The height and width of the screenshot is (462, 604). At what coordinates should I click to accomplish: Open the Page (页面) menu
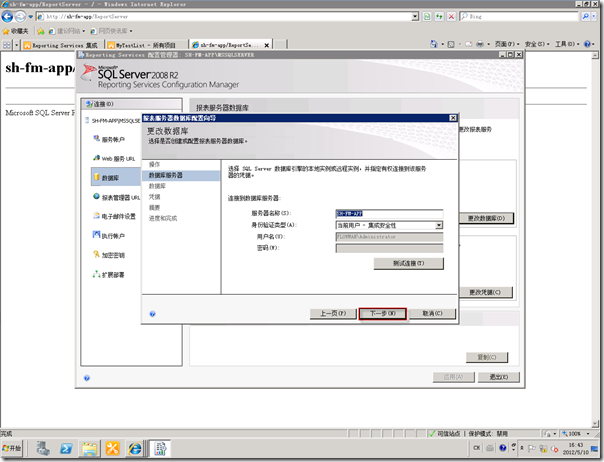point(507,44)
